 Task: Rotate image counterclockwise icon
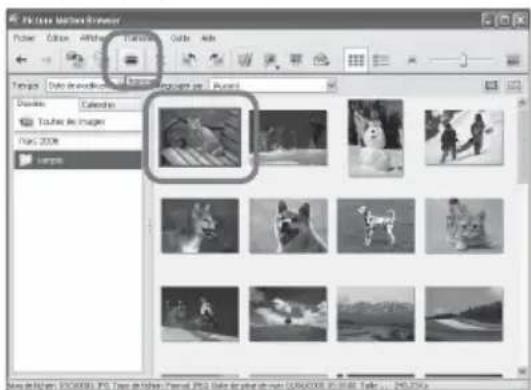pyautogui.click(x=189, y=60)
